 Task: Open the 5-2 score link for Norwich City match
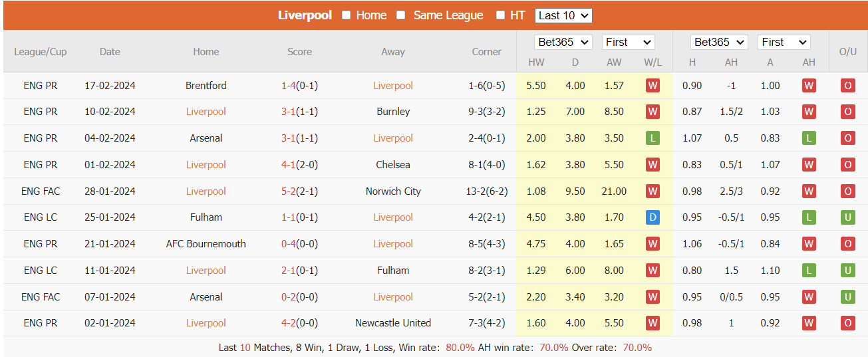coord(289,191)
